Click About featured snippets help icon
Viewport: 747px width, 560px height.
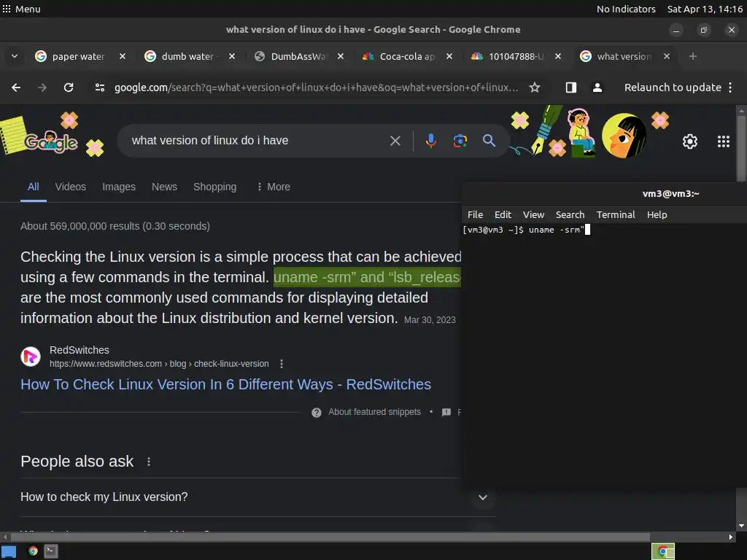point(317,413)
